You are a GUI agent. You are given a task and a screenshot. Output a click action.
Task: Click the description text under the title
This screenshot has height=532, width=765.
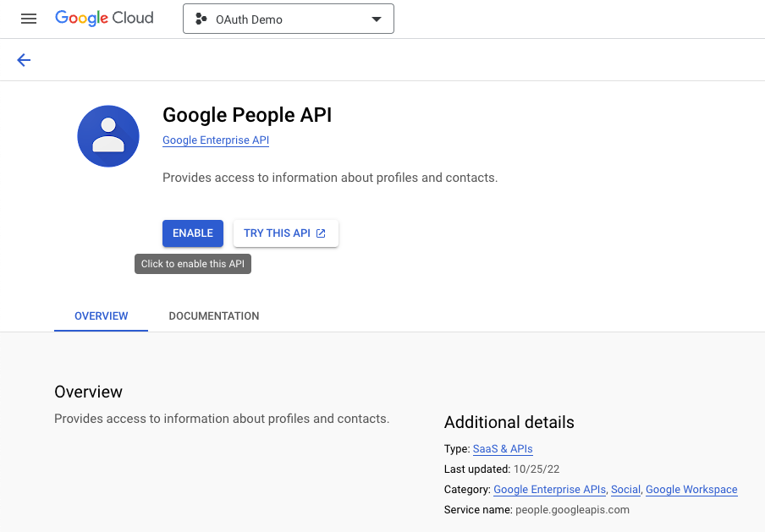coord(330,178)
